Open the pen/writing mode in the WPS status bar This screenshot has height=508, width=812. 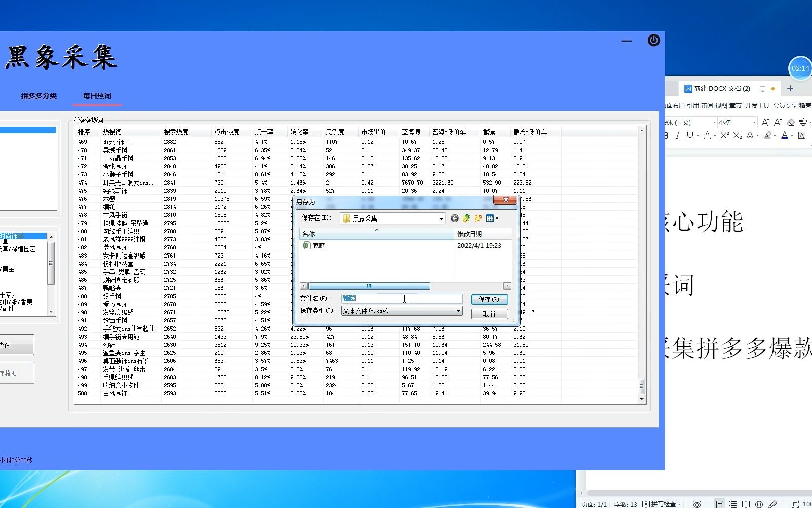[772, 504]
